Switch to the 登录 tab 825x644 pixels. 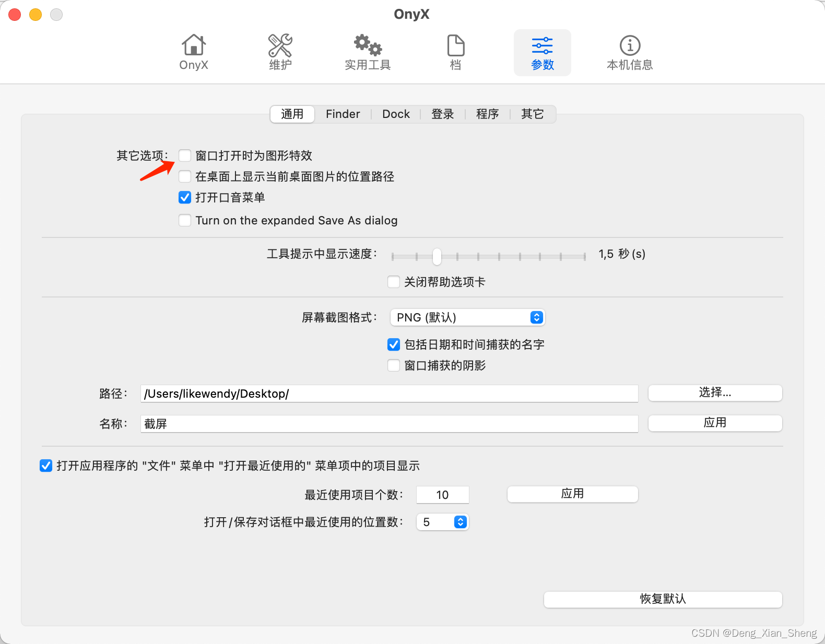coord(443,114)
